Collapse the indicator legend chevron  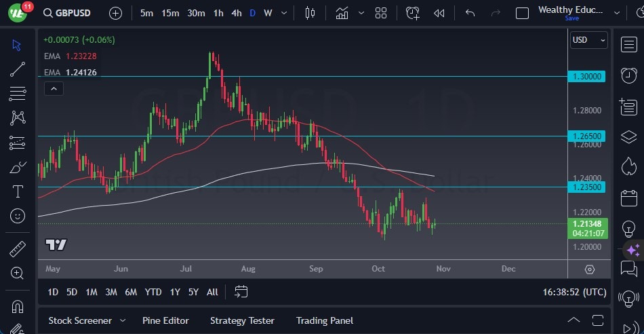click(54, 88)
